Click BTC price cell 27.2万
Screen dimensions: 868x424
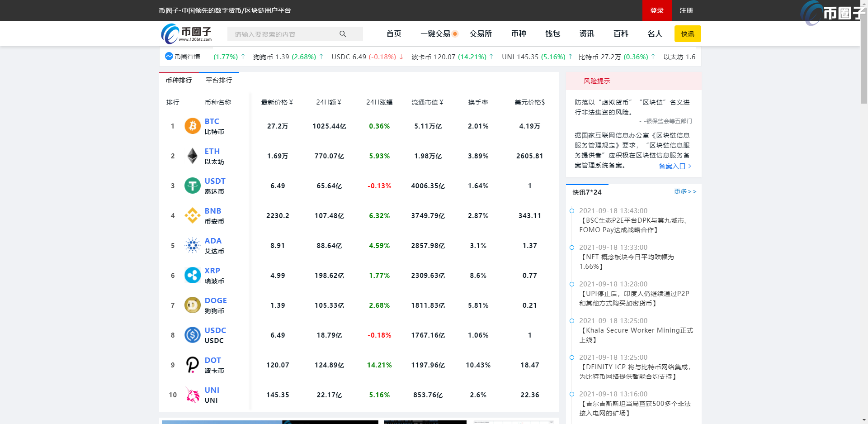278,126
